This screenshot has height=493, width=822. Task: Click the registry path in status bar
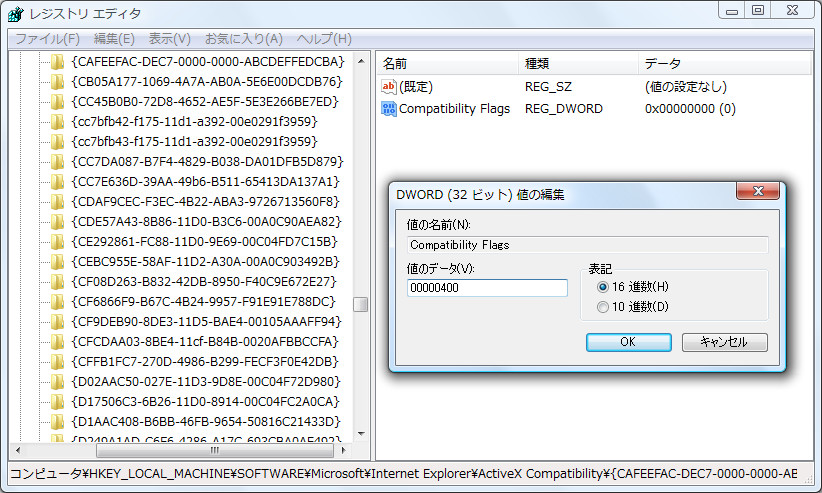pos(404,474)
